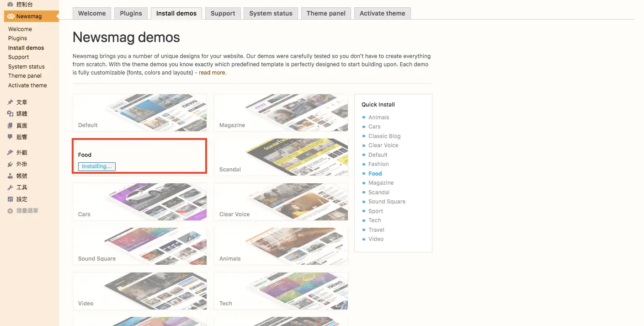Quick install the Default demo link
This screenshot has width=644, height=326.
pyautogui.click(x=378, y=155)
